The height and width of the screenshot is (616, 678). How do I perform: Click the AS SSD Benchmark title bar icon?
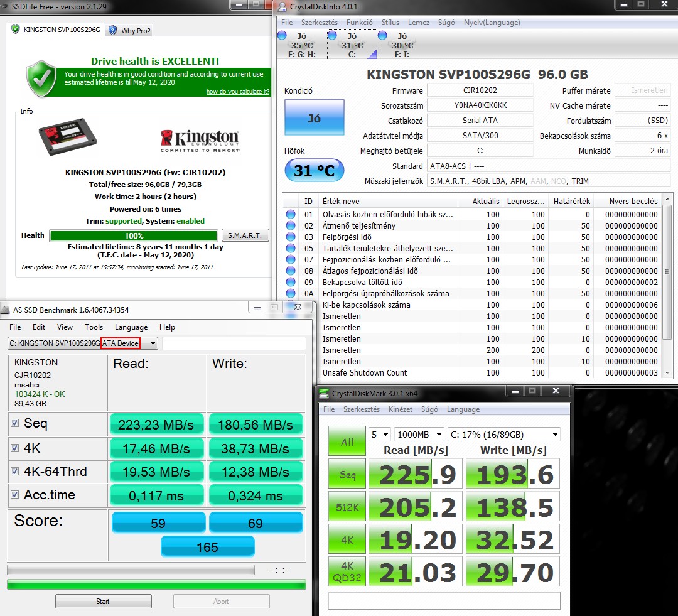[x=5, y=310]
